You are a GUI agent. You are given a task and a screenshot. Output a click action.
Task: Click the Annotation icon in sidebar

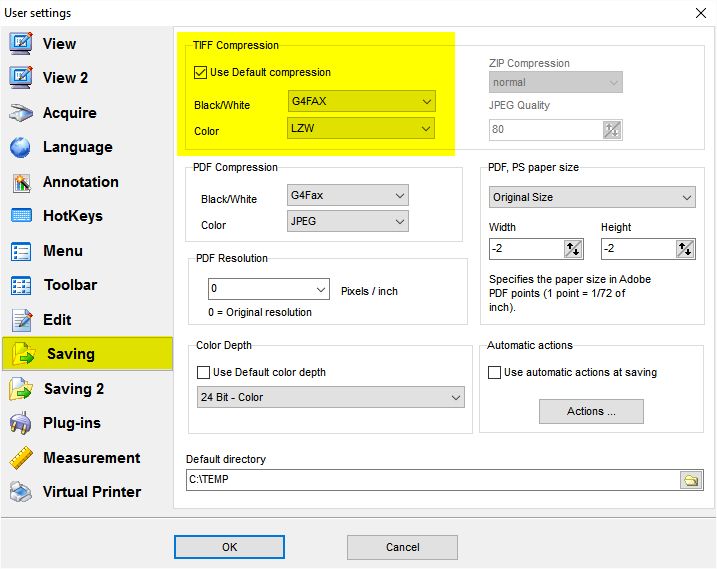[x=21, y=183]
